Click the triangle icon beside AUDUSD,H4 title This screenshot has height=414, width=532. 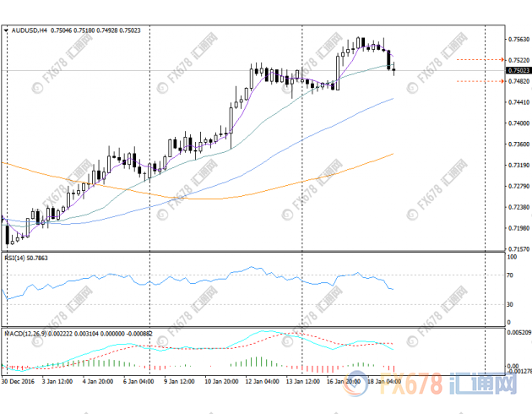pos(8,30)
